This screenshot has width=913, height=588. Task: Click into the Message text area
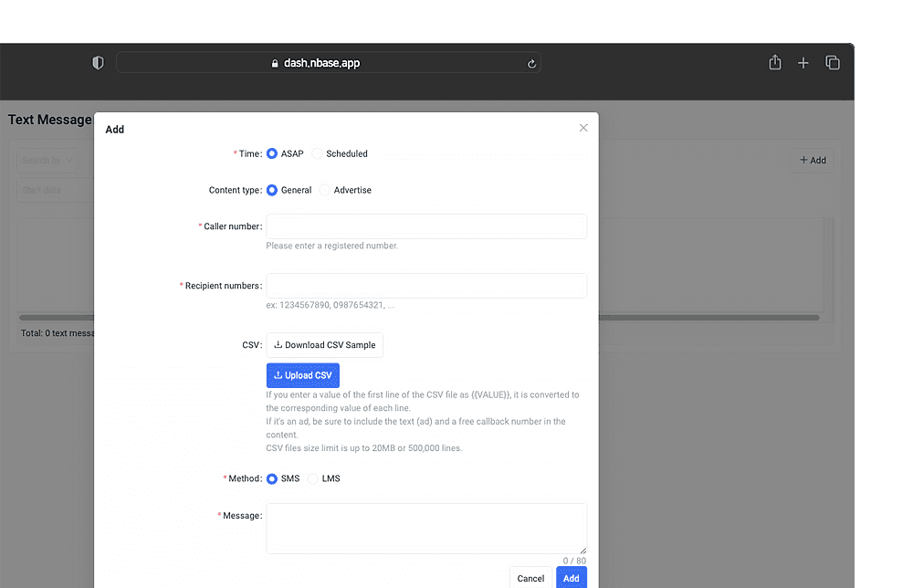[426, 529]
